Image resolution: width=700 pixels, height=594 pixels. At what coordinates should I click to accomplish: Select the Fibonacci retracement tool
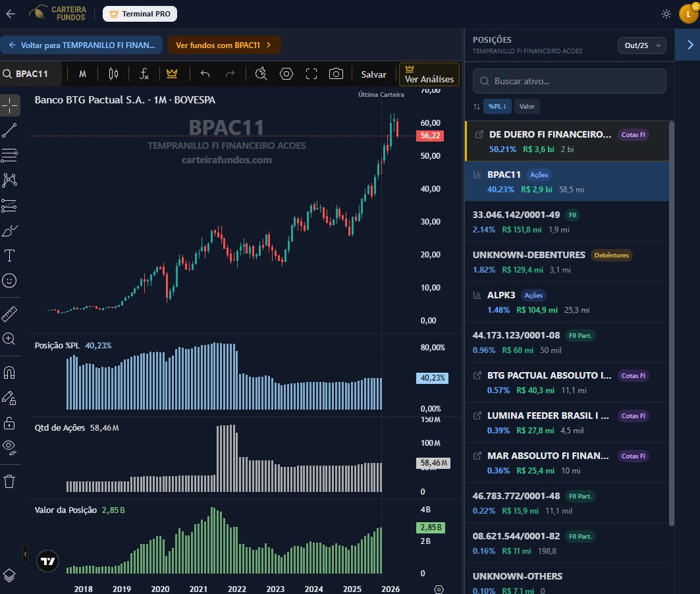[x=10, y=155]
